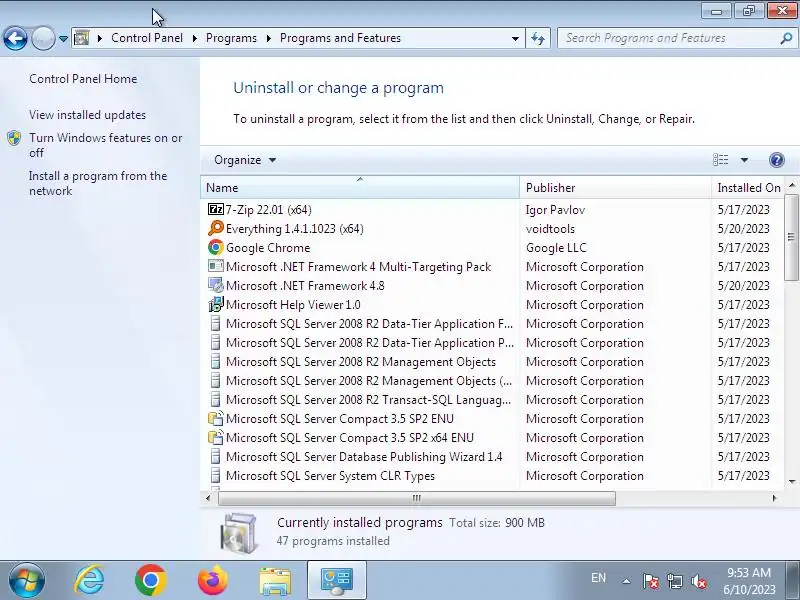Click the Control Panel taskbar button
800x600 pixels.
[337, 581]
